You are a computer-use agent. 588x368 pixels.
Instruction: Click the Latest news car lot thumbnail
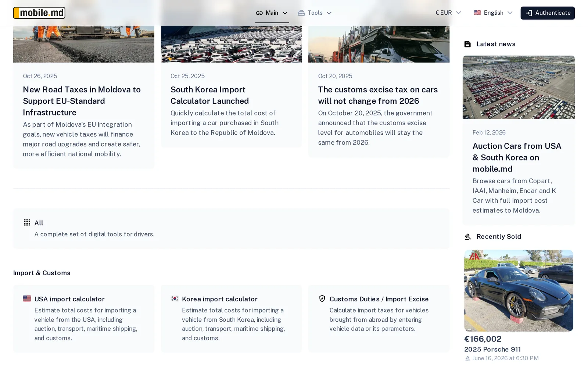tap(519, 87)
